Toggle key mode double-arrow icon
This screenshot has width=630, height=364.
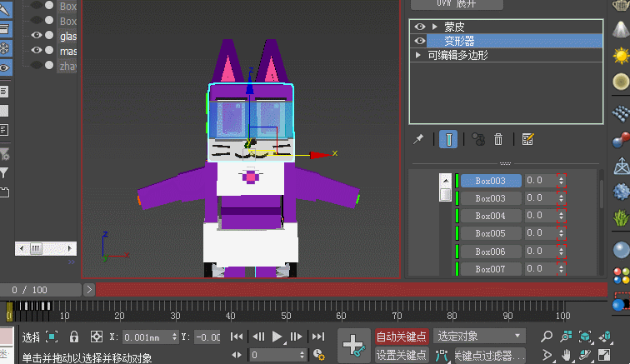click(x=237, y=355)
